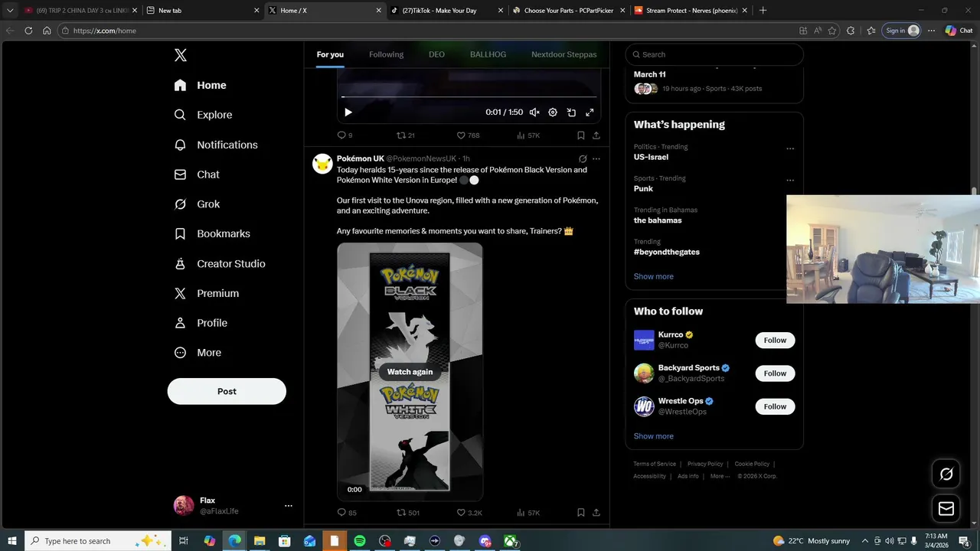Screen dimensions: 980x551
Task: Click the browser refresh button
Action: coord(28,31)
